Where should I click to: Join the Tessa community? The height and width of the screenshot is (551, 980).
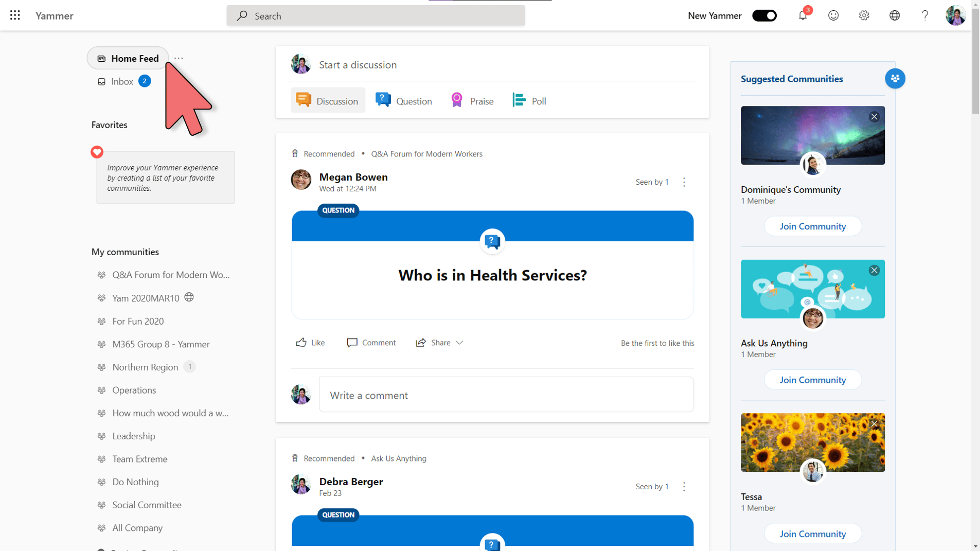tap(812, 534)
